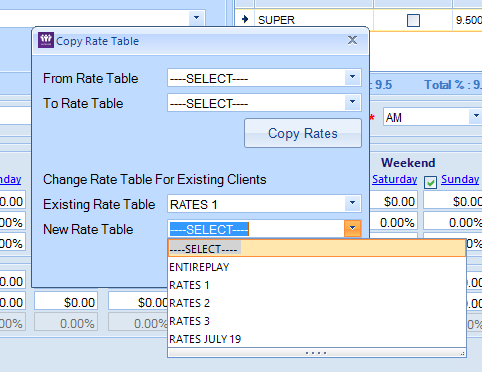Open the From Rate Table dropdown

tap(352, 78)
